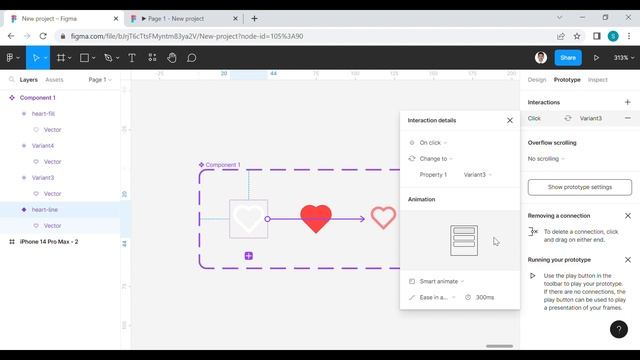Open the Chrome three-dot menu

pyautogui.click(x=629, y=36)
